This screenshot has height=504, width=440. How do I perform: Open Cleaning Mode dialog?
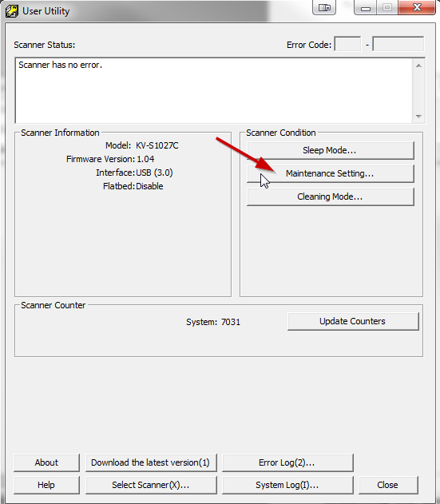[x=330, y=196]
